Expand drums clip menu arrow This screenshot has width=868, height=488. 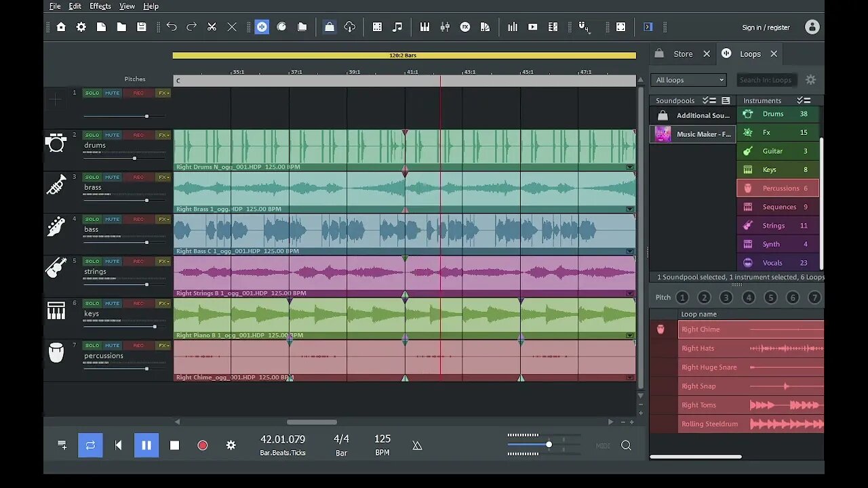pos(629,167)
